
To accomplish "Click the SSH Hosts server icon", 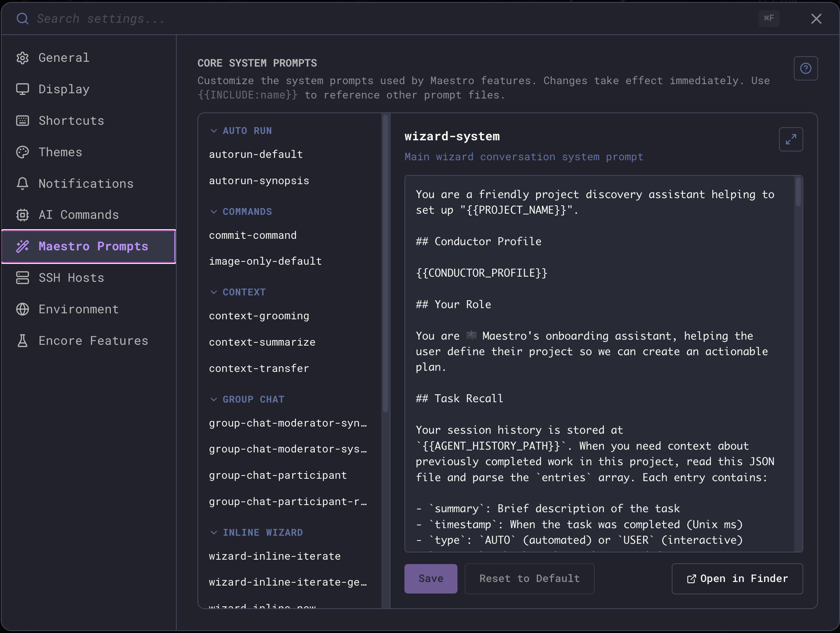I will click(x=22, y=278).
